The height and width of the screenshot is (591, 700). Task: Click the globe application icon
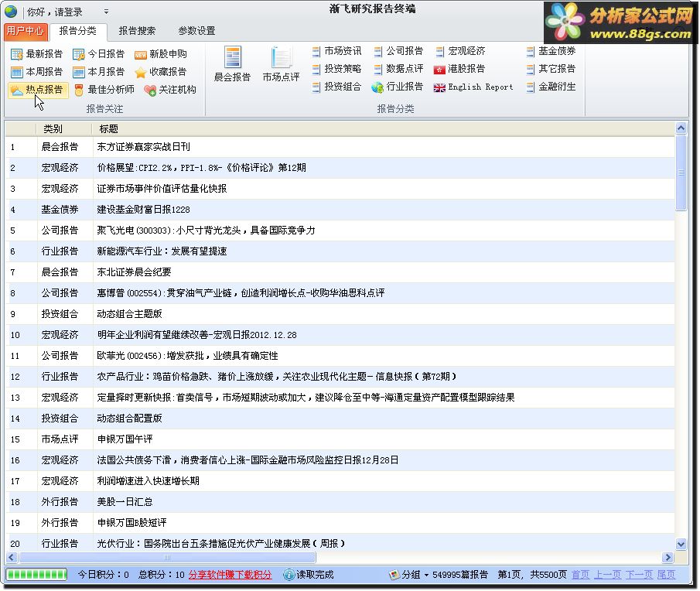tap(10, 12)
